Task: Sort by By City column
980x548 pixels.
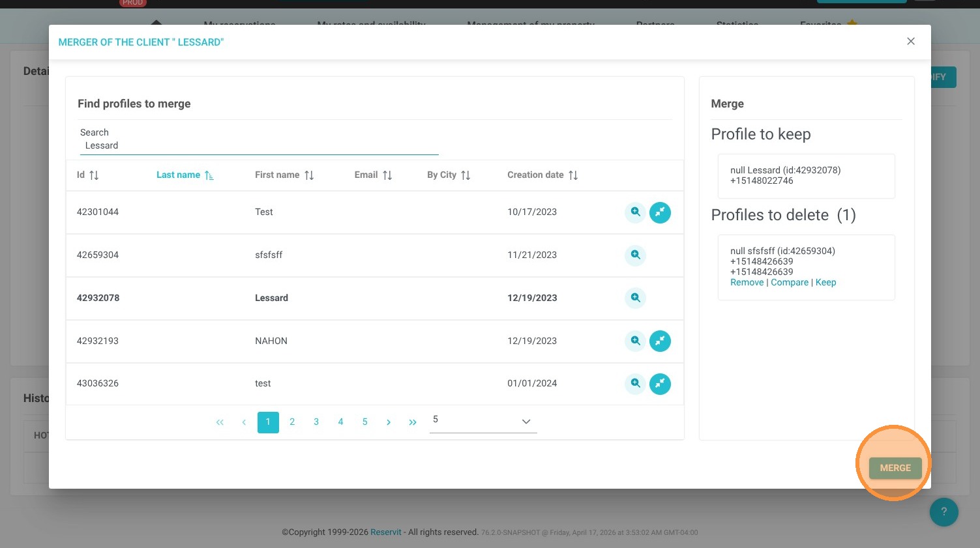Action: click(x=449, y=175)
